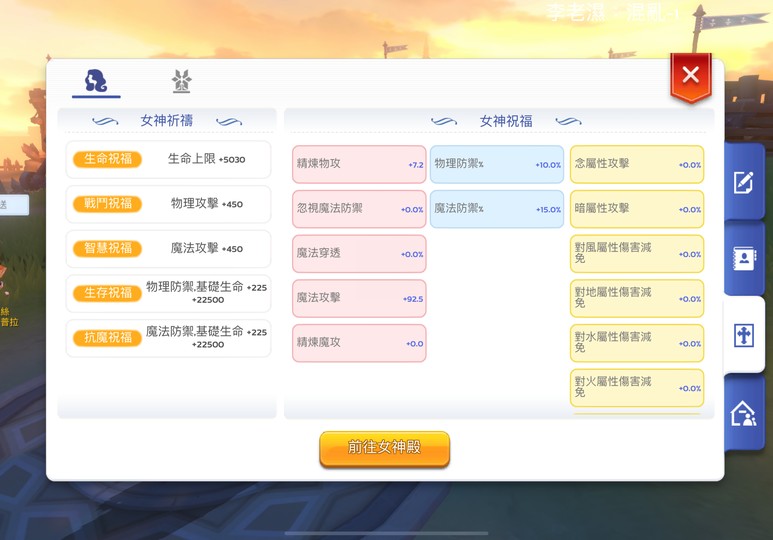773x540 pixels.
Task: Close the goddess blessing window
Action: tap(691, 76)
